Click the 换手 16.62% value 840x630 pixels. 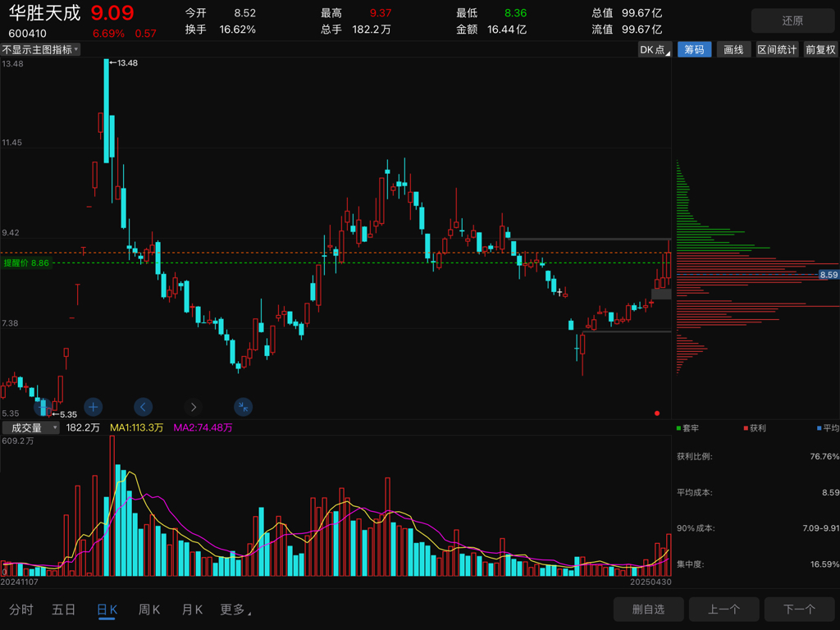(237, 30)
